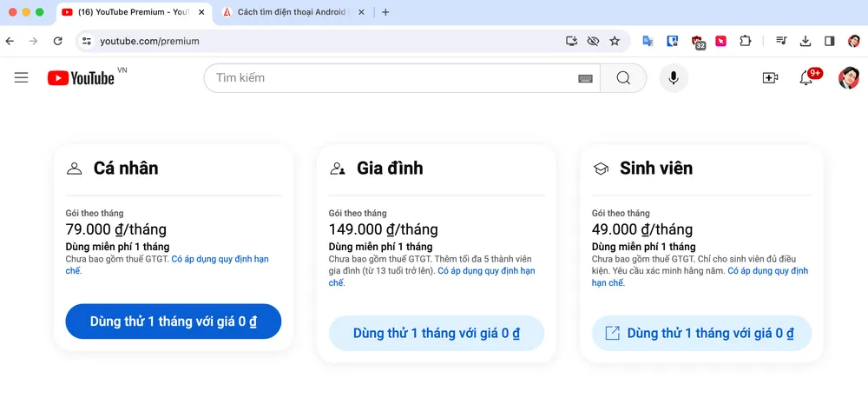Open restrictions link in Sinh viên card

[700, 277]
